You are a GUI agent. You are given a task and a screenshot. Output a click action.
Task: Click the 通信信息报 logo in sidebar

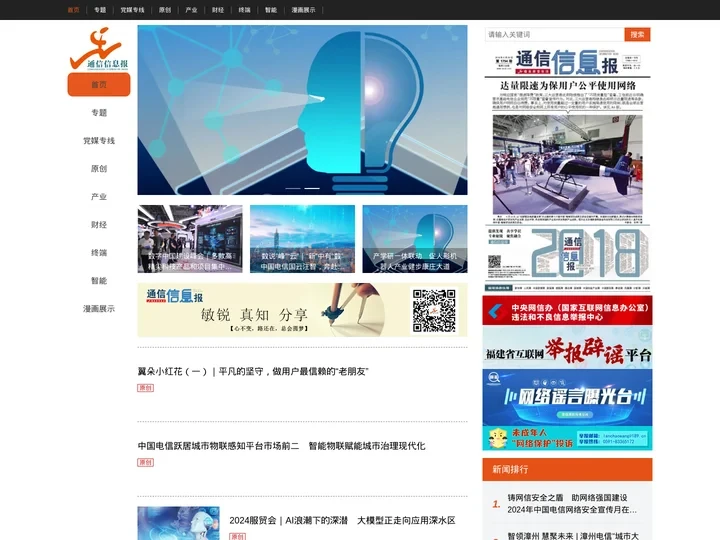point(99,48)
